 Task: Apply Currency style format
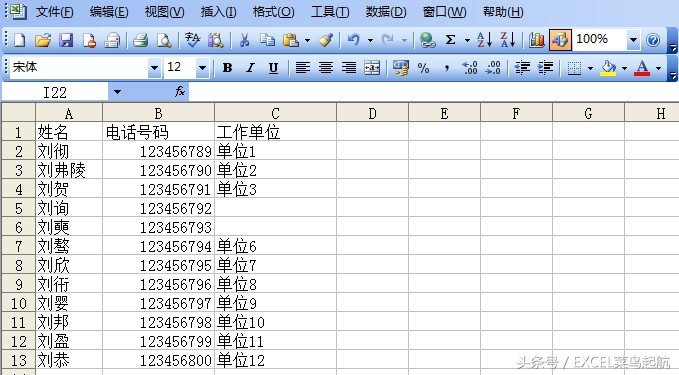[401, 68]
